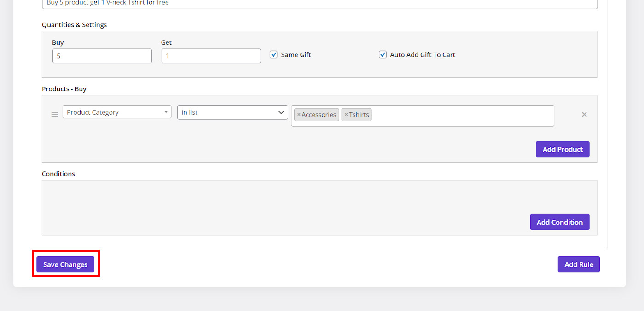Click the rule title text field
Image resolution: width=644 pixels, height=311 pixels.
coord(319,4)
